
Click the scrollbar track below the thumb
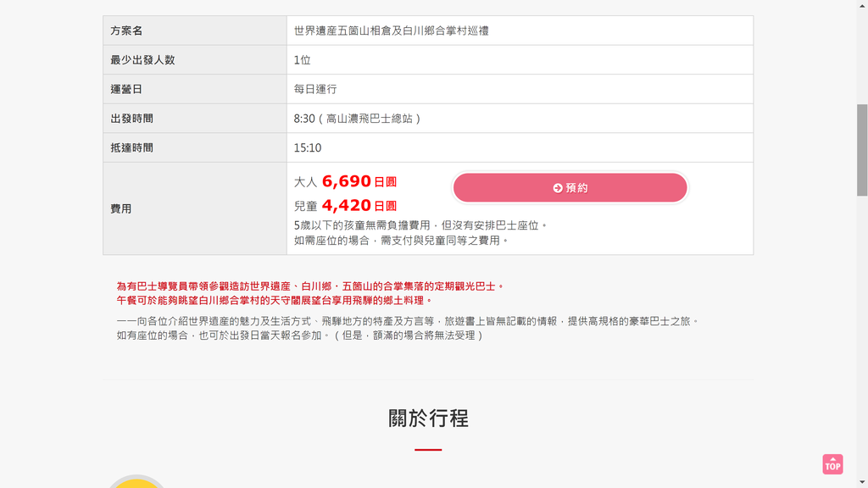pos(862,337)
